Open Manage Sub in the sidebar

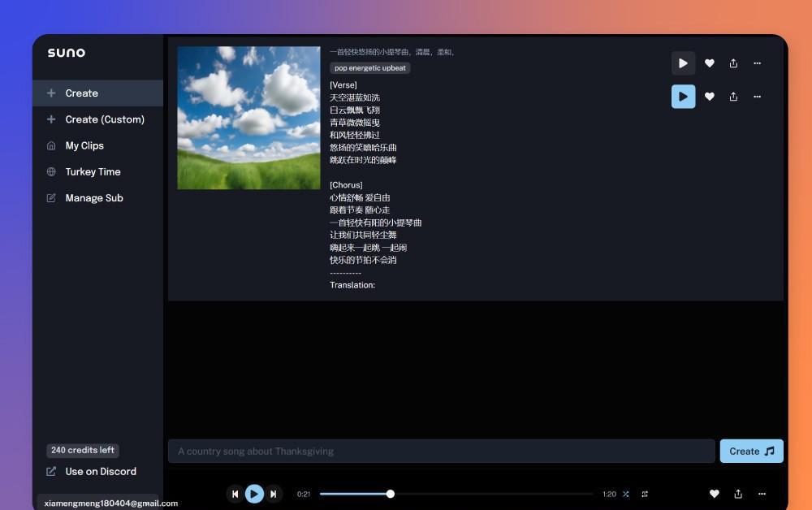click(98, 198)
